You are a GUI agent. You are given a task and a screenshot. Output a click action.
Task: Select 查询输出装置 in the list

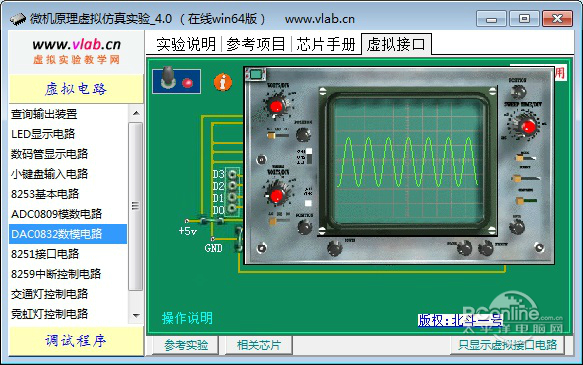coord(68,114)
